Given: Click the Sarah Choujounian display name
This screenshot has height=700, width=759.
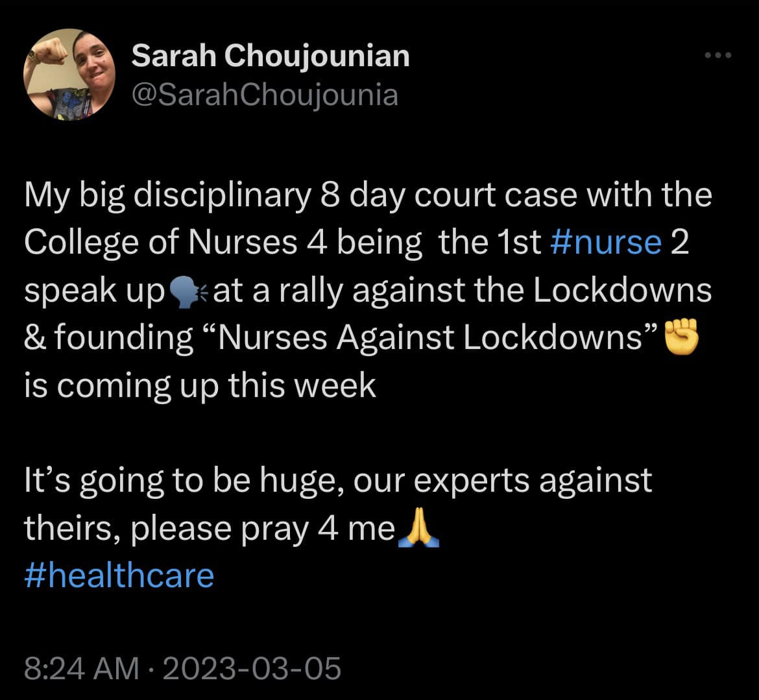Looking at the screenshot, I should 271,56.
